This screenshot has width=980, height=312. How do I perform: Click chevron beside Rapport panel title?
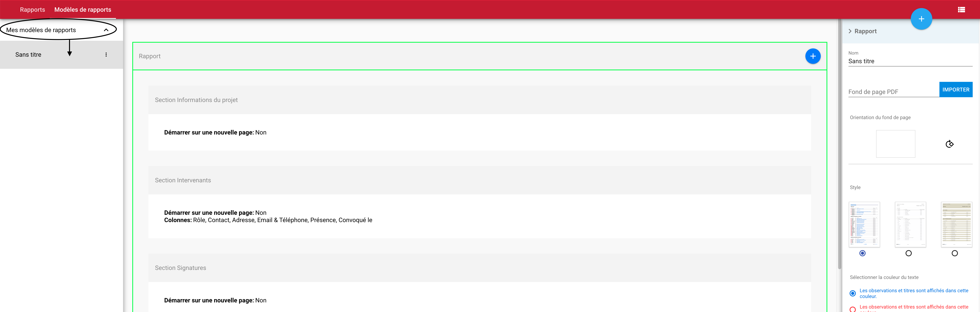tap(850, 31)
